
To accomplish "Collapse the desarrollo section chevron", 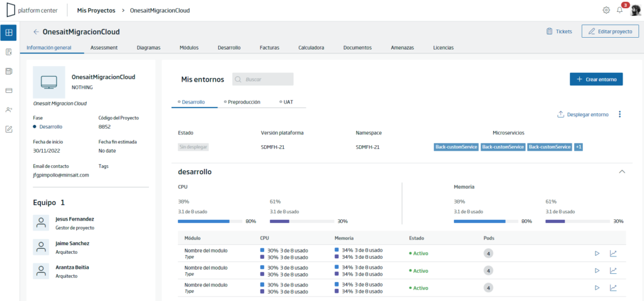I will click(x=622, y=172).
